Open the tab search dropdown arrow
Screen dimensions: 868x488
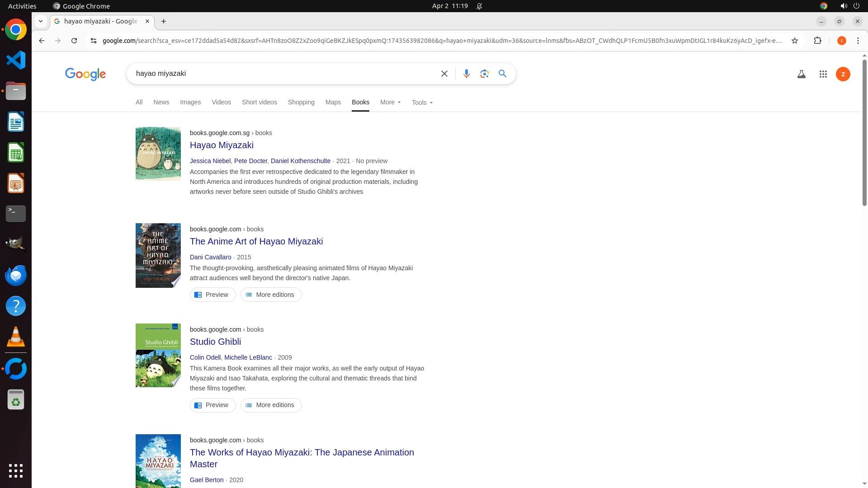click(x=41, y=21)
